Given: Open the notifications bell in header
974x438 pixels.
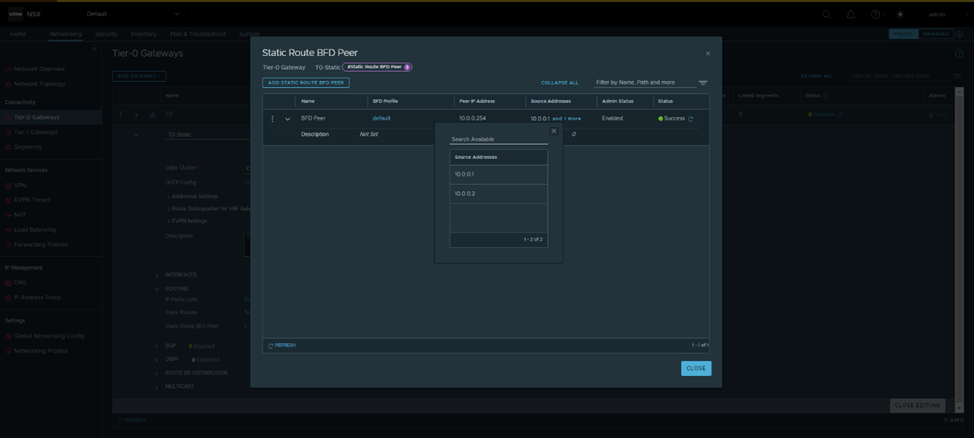Looking at the screenshot, I should click(851, 15).
